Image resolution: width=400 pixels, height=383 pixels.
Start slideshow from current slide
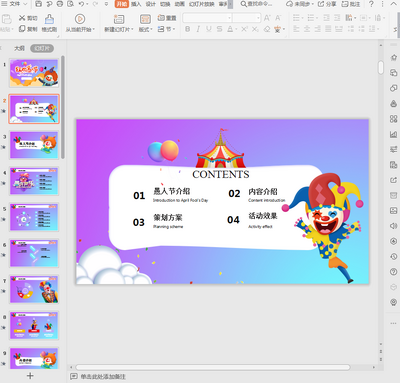(80, 23)
